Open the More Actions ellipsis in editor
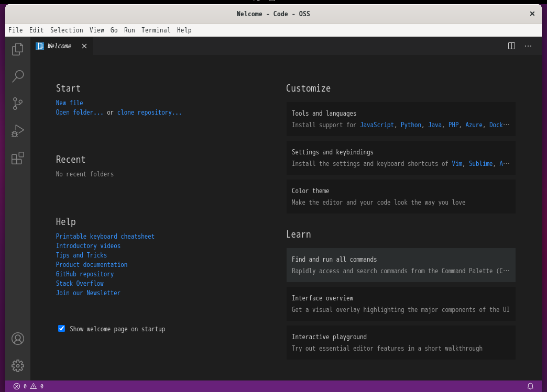 [x=528, y=46]
